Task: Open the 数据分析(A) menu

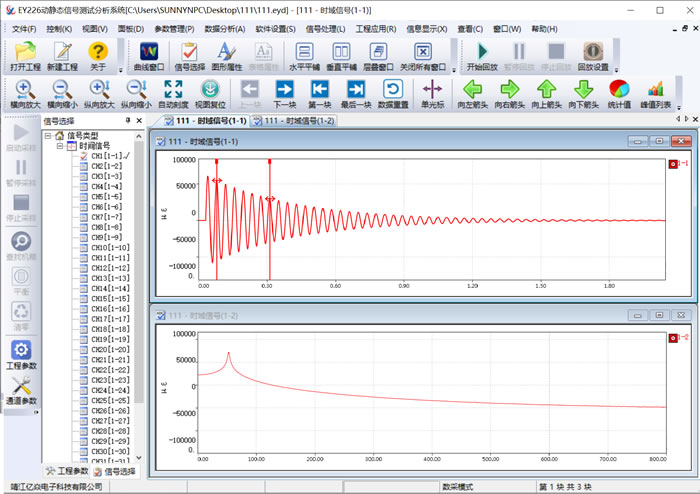Action: pos(225,29)
